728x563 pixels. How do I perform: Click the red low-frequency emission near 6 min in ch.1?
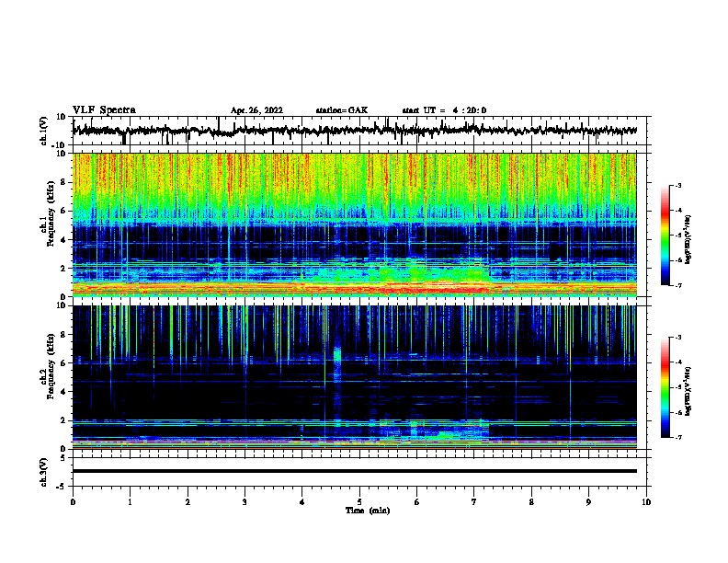[432, 289]
